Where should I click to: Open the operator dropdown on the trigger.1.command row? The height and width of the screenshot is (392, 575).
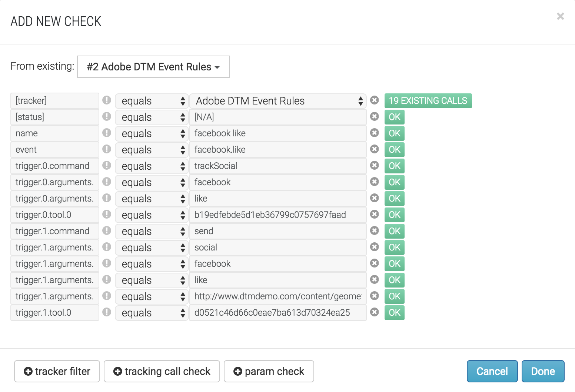point(152,231)
